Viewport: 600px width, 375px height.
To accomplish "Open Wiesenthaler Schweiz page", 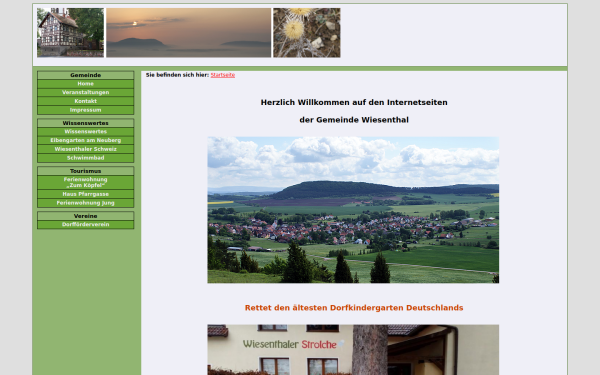I will coord(85,149).
